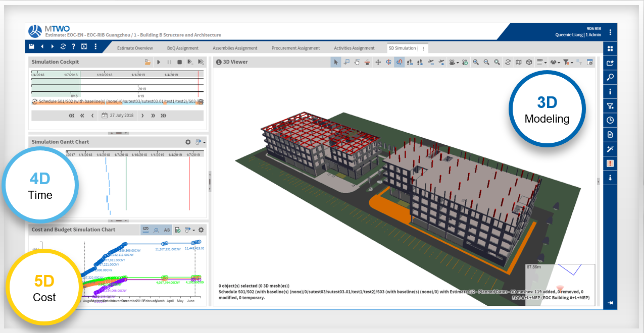
Task: Zoom to fit selection icon
Action: (497, 62)
